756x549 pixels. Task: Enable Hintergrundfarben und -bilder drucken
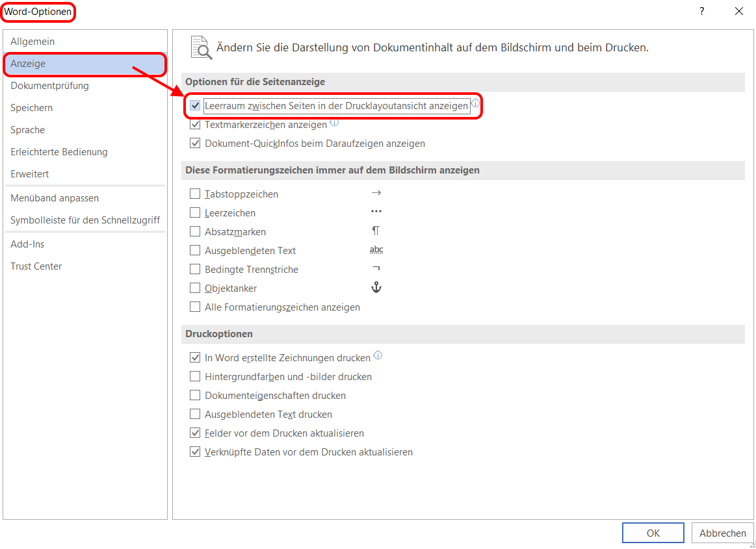[x=196, y=376]
